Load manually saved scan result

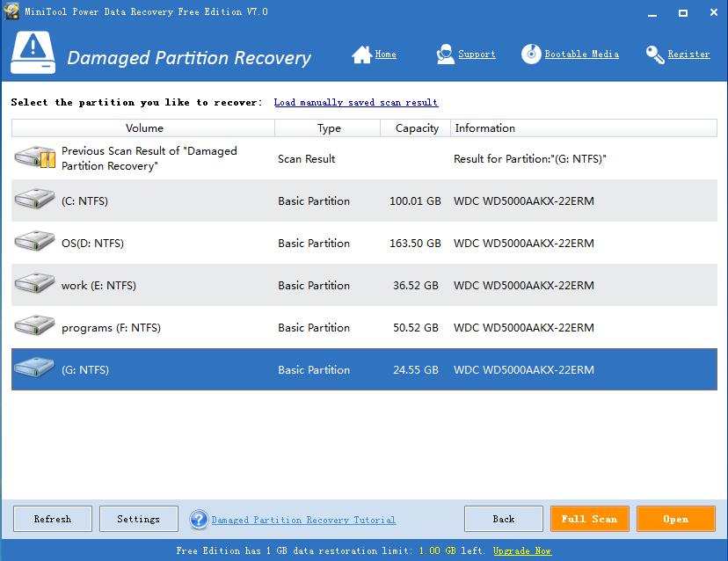pyautogui.click(x=356, y=102)
